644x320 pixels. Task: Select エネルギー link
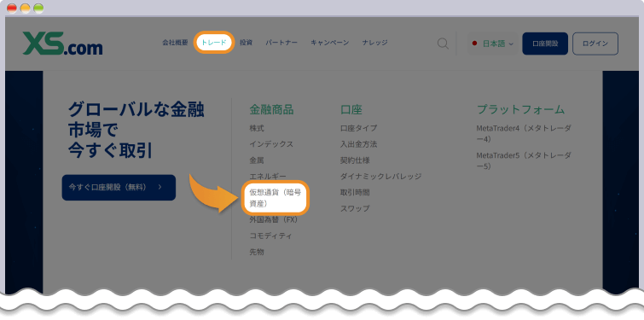tap(268, 177)
